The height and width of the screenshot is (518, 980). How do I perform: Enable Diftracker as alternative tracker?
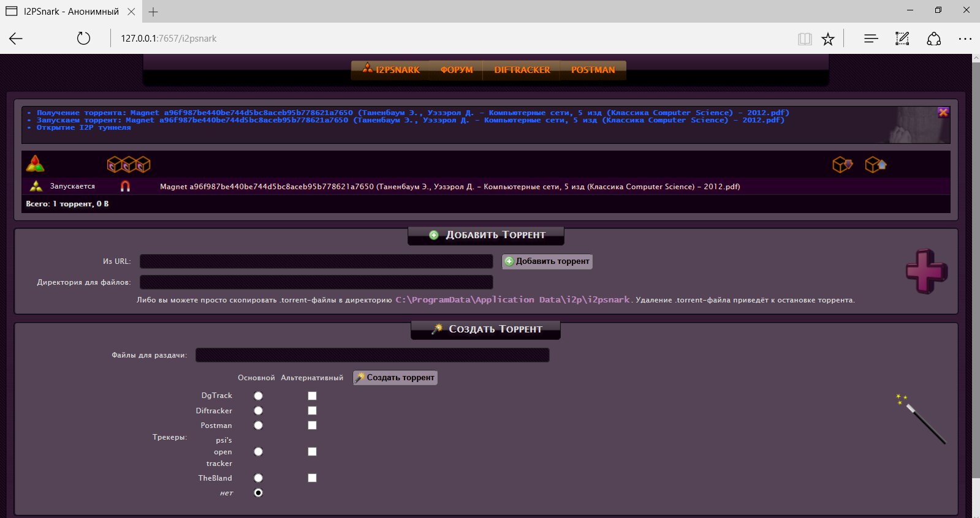(312, 411)
